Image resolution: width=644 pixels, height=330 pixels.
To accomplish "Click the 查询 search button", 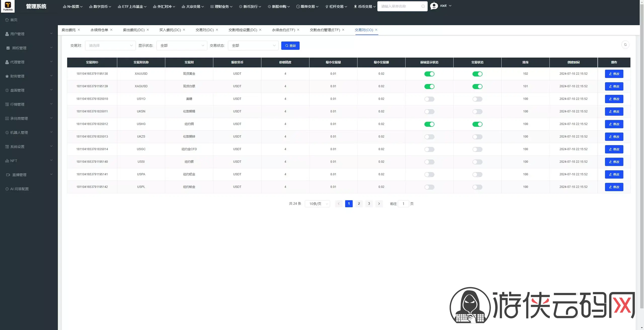I will pyautogui.click(x=290, y=46).
